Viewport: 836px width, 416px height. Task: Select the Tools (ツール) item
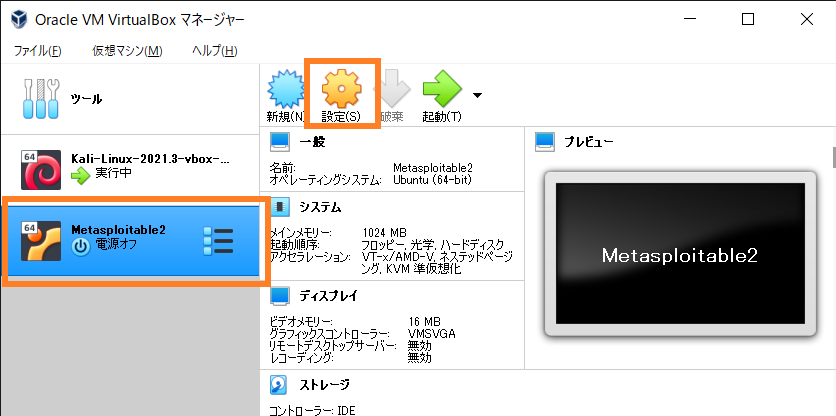pyautogui.click(x=130, y=99)
